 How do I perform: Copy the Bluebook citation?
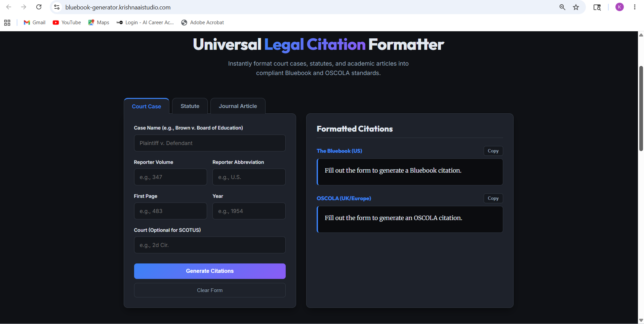(x=493, y=151)
